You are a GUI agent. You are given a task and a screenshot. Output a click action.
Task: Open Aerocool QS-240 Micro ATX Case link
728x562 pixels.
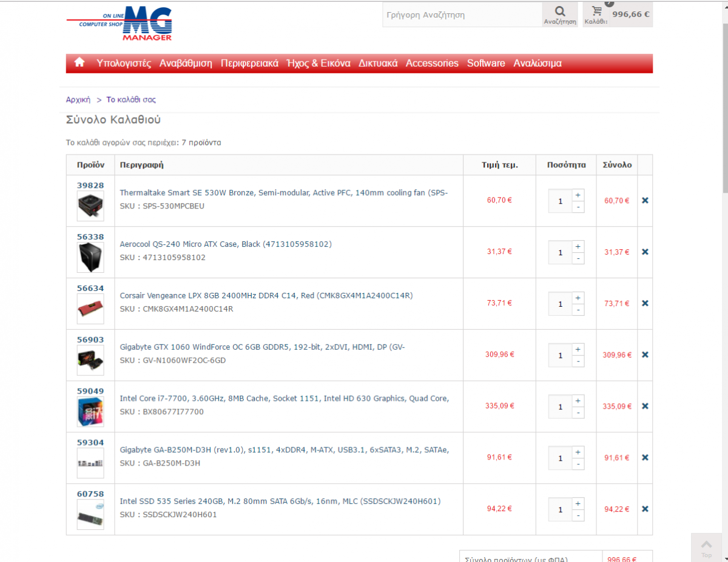pyautogui.click(x=226, y=244)
